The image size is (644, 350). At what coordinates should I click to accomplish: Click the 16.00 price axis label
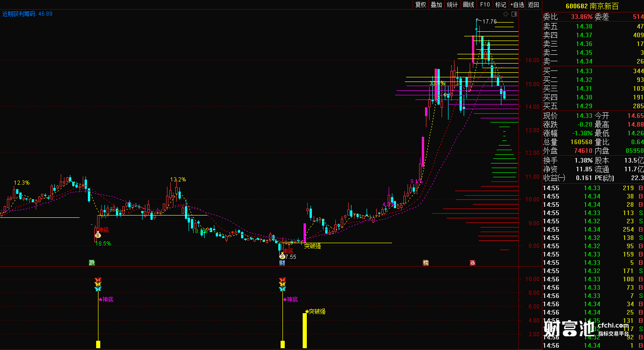pos(533,60)
